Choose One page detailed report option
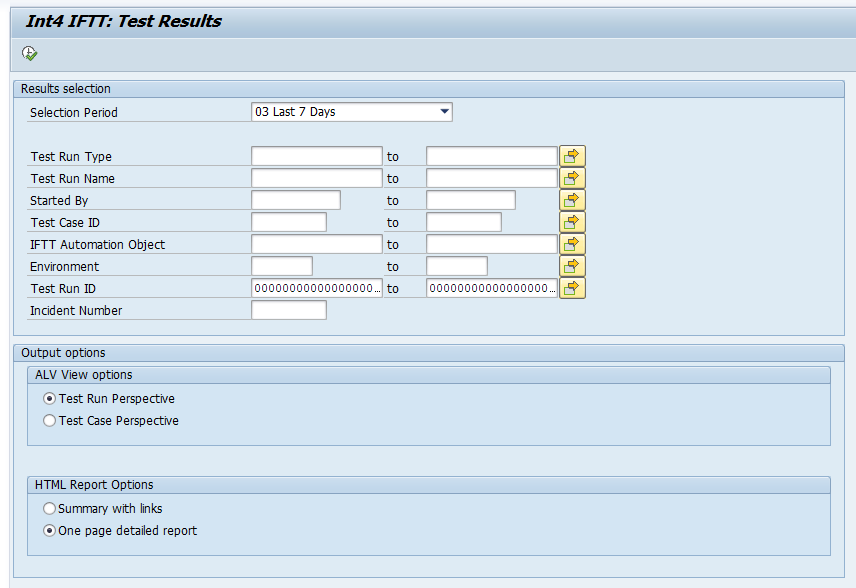 [x=50, y=531]
